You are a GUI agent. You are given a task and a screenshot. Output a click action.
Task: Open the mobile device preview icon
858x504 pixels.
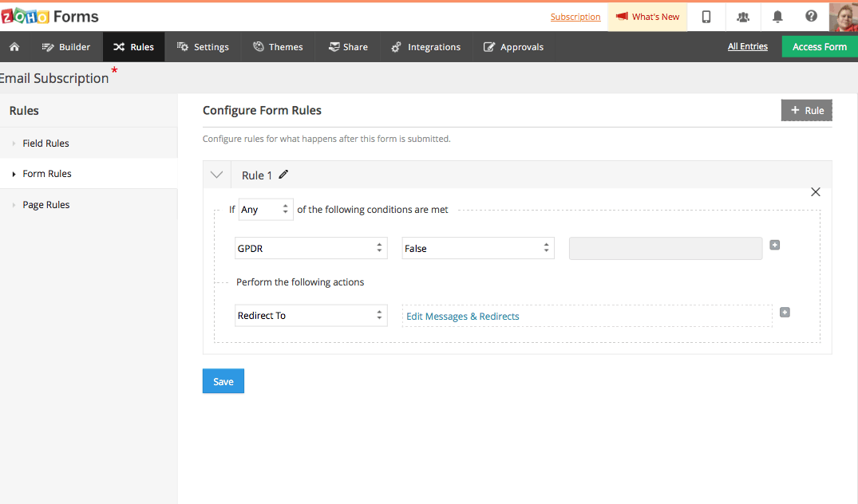(x=706, y=17)
